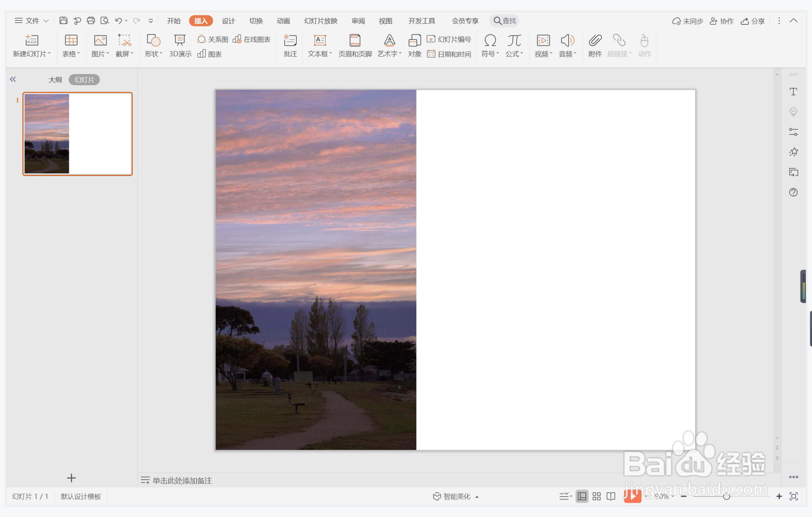Switch to slide sorter grid view
This screenshot has height=517, width=812.
tap(596, 496)
